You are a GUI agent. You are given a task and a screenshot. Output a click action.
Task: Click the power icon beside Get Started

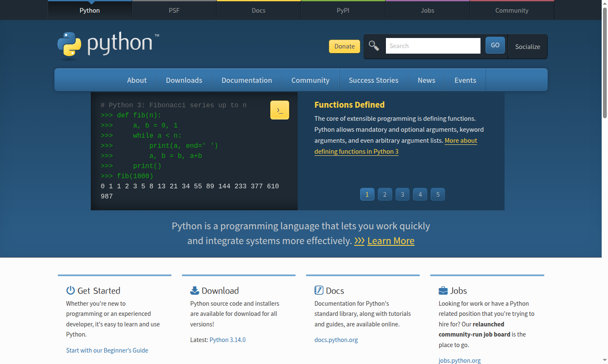pyautogui.click(x=70, y=290)
